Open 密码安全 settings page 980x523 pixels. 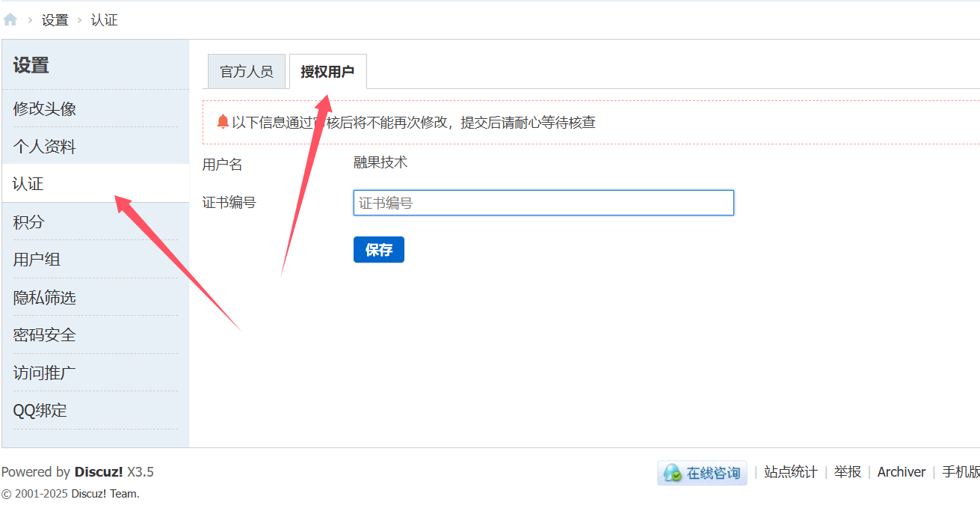45,335
